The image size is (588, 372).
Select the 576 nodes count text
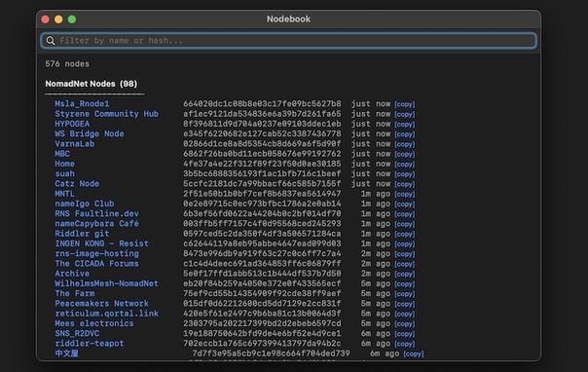(x=67, y=63)
